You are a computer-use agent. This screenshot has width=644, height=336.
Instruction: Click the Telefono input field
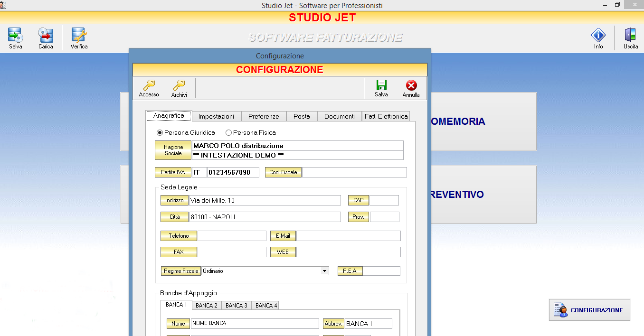coord(232,236)
